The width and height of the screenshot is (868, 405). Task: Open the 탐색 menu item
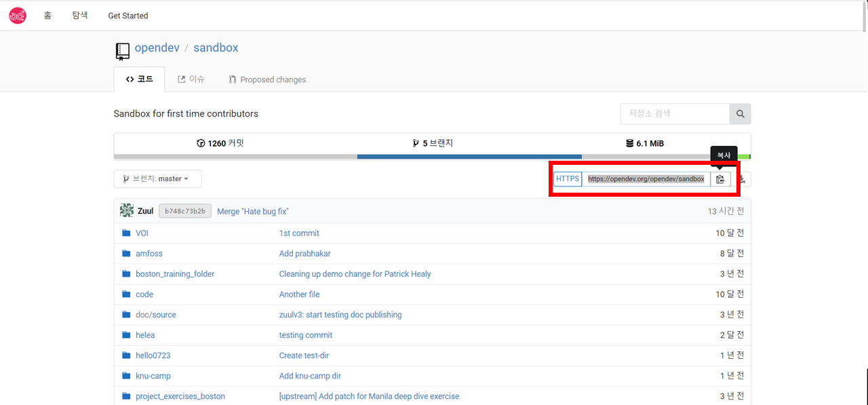tap(80, 16)
